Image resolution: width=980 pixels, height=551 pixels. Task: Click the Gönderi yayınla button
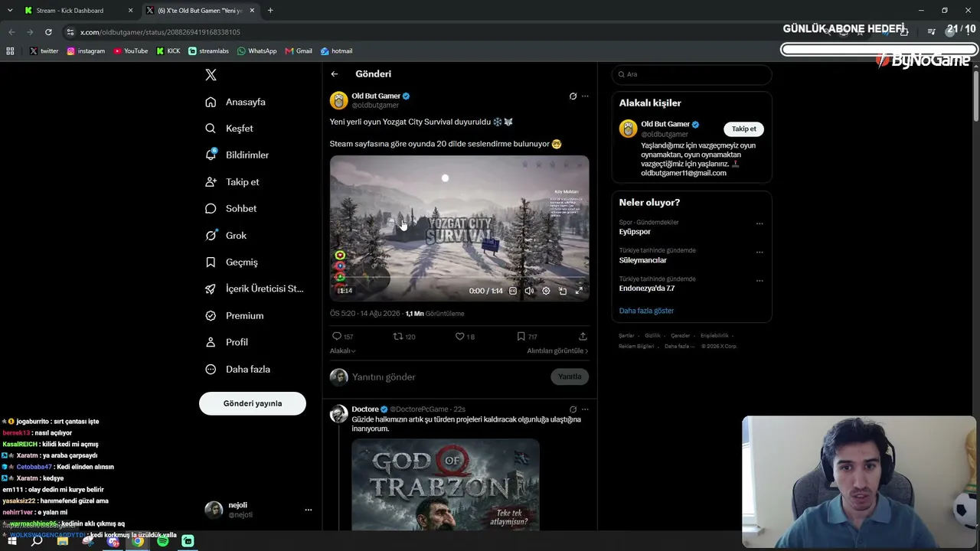pyautogui.click(x=253, y=403)
